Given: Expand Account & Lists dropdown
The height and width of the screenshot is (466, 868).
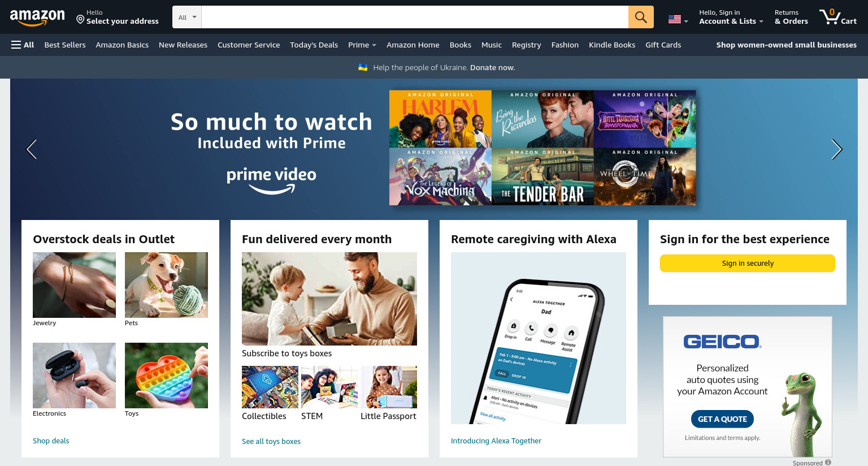Looking at the screenshot, I should click(x=731, y=17).
